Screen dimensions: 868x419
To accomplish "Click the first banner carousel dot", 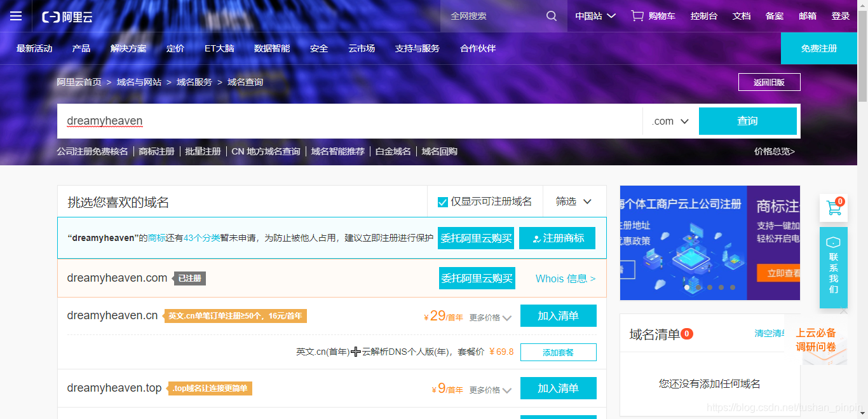I will (x=688, y=287).
